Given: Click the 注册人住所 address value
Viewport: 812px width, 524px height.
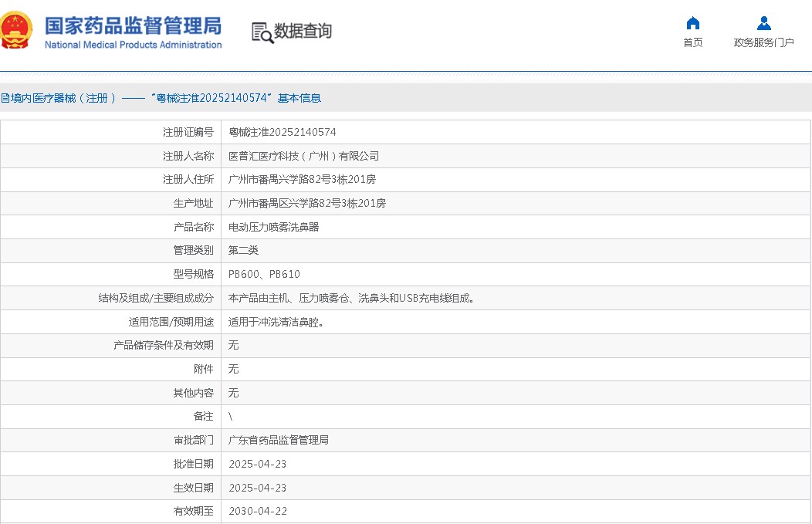Looking at the screenshot, I should (x=303, y=179).
